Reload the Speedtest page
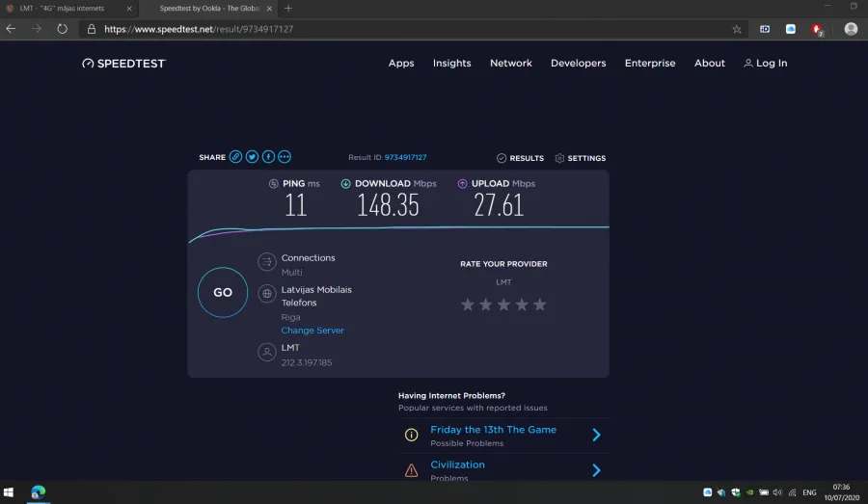This screenshot has height=504, width=868. (62, 29)
